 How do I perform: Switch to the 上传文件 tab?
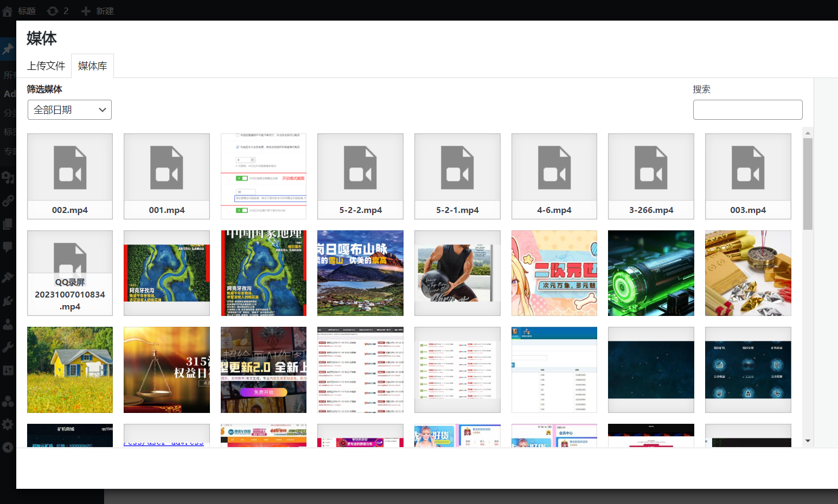[46, 66]
